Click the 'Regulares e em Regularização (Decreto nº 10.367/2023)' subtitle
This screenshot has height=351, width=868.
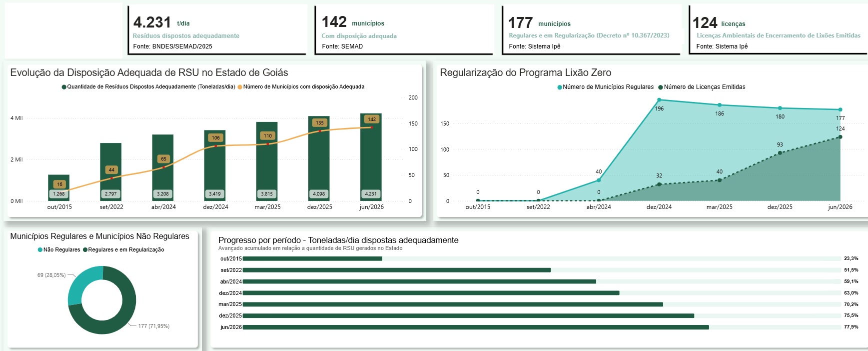coord(589,35)
